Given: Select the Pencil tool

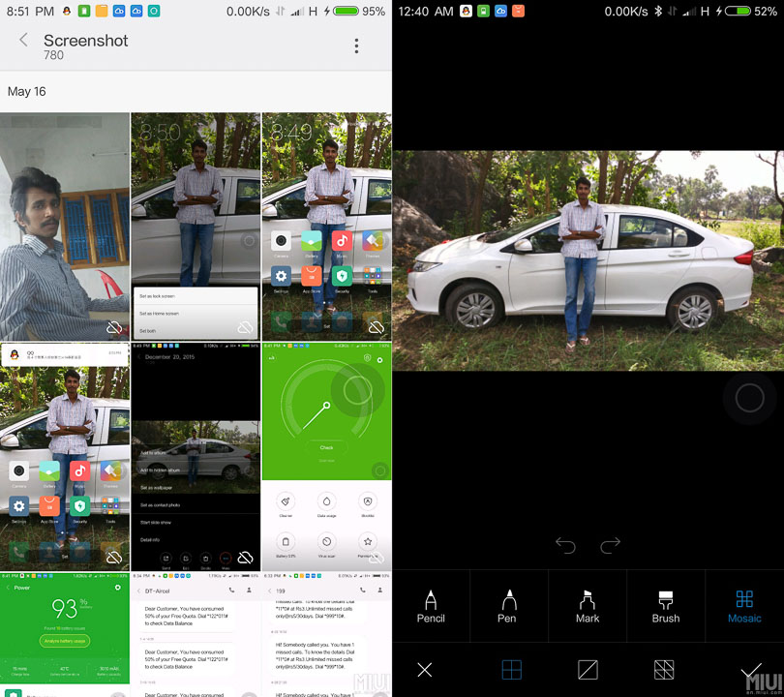Looking at the screenshot, I should pos(430,606).
